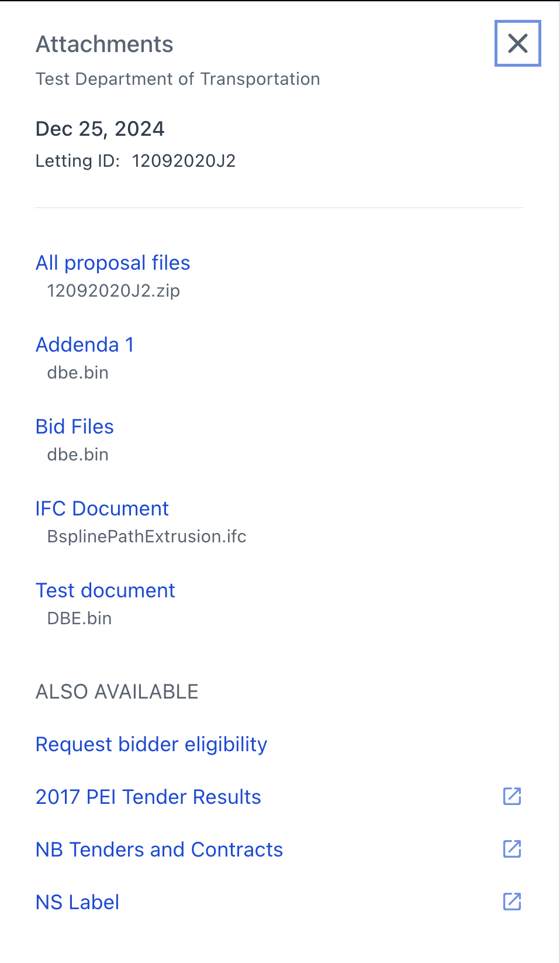Open the Addenda 1 attachment

tap(85, 345)
